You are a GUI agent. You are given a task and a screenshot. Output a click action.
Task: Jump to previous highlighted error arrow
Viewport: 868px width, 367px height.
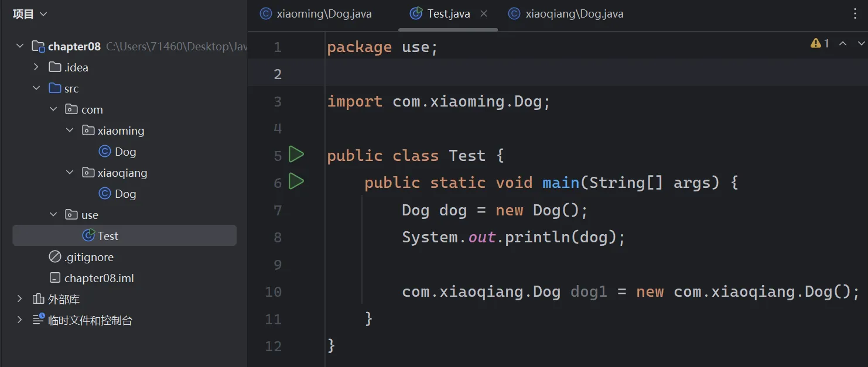coord(843,43)
